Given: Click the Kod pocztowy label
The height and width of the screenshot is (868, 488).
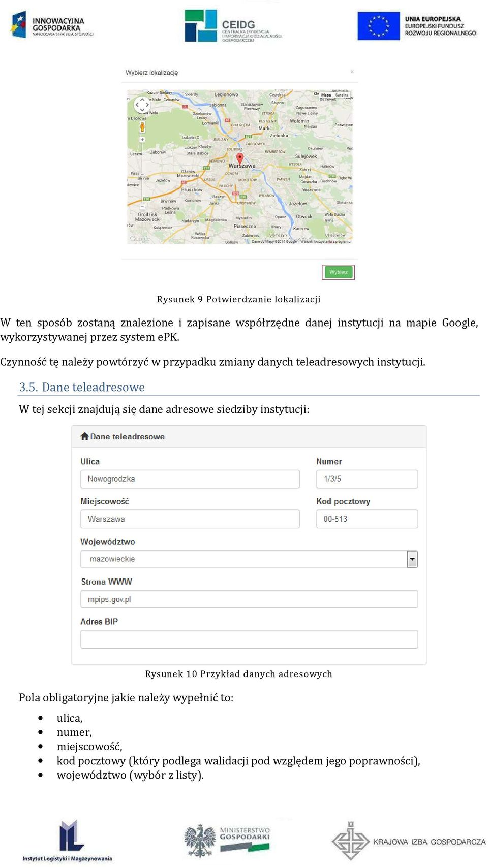Looking at the screenshot, I should click(x=343, y=502).
